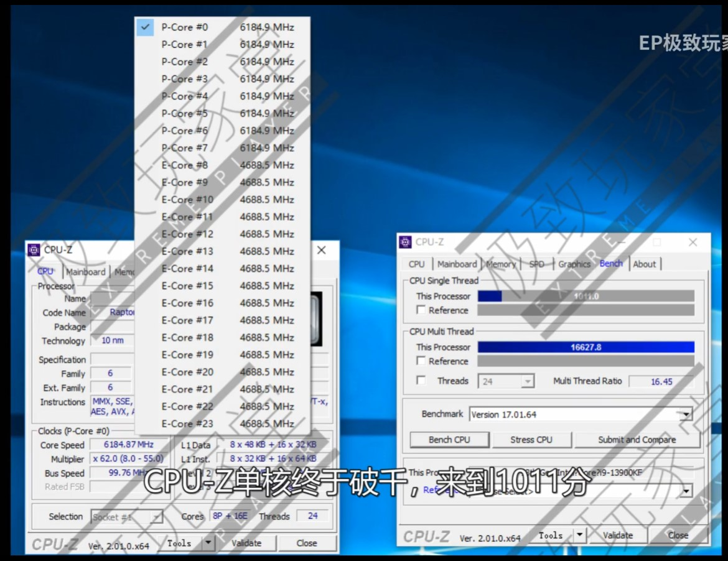The width and height of the screenshot is (728, 561).
Task: Open Socket #1 selection dropdown
Action: tap(127, 517)
